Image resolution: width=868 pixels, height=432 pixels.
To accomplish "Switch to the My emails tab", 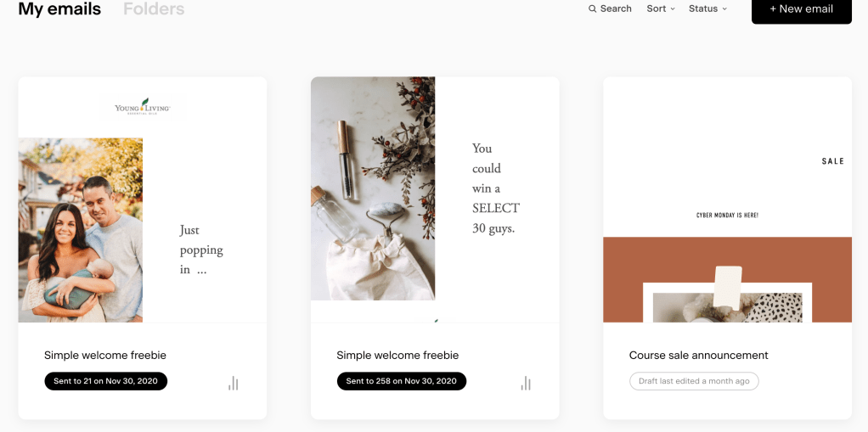I will coord(59,9).
